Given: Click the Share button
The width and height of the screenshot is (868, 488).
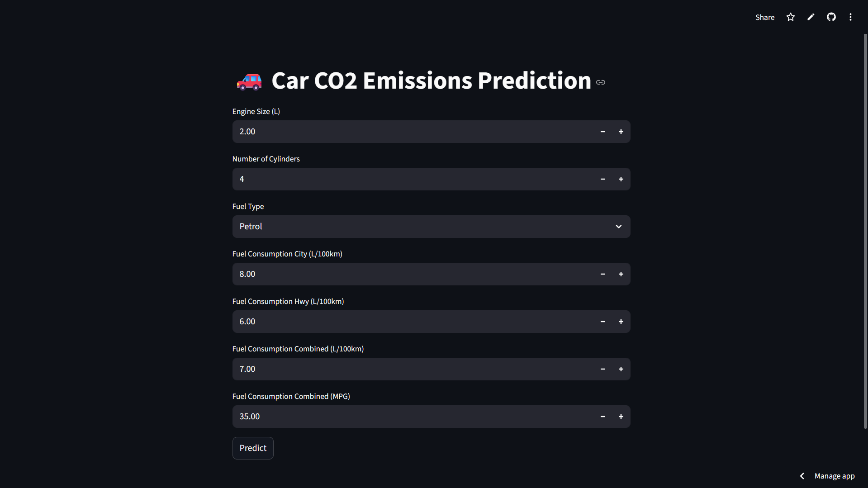Looking at the screenshot, I should pyautogui.click(x=765, y=17).
